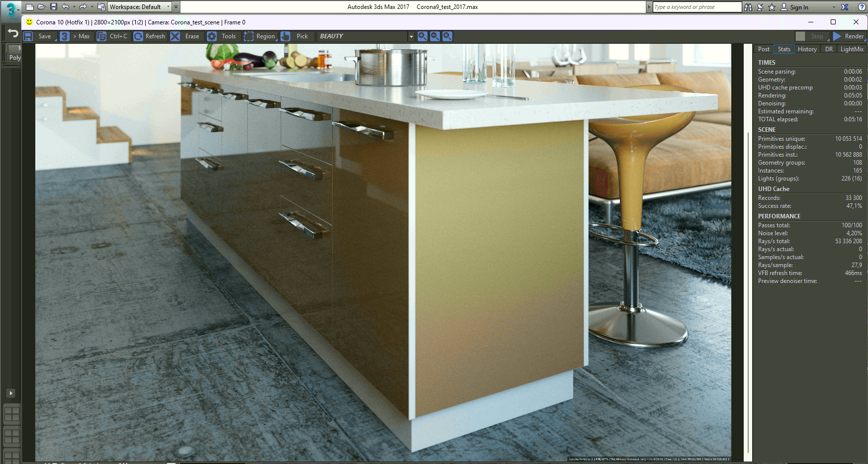Click the binoculars search icon
The height and width of the screenshot is (464, 868).
tap(748, 7)
